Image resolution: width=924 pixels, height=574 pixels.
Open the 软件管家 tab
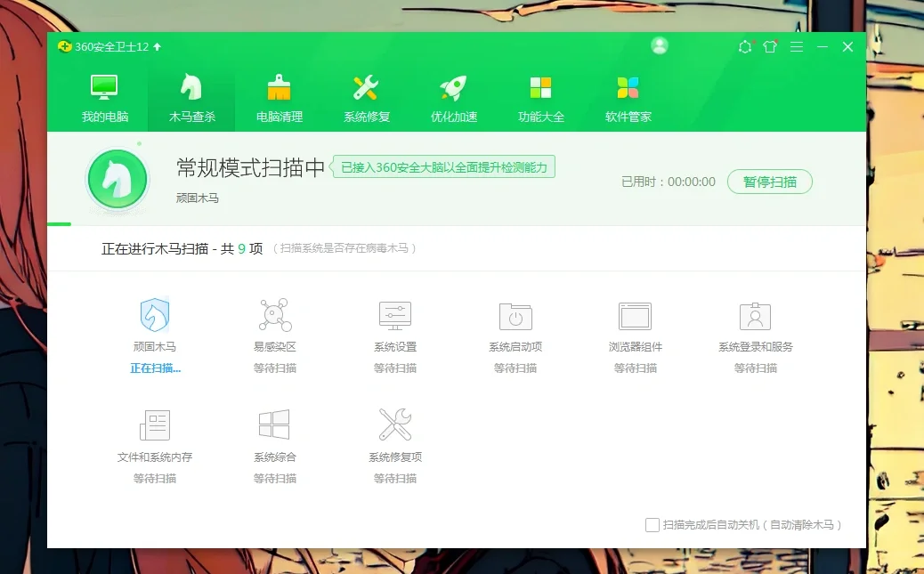coord(627,95)
